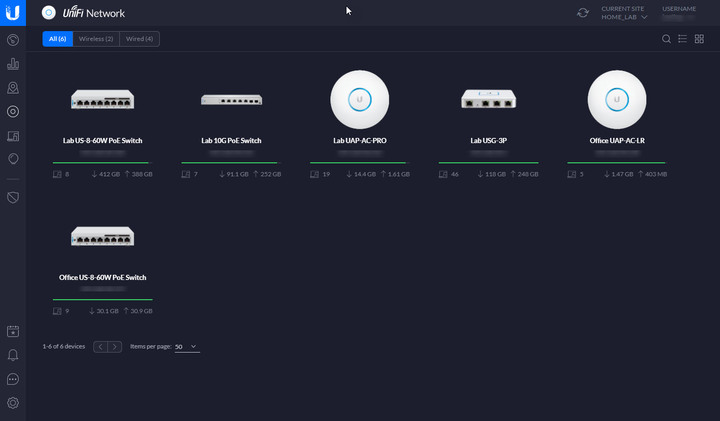Open the Office US-8-60W PoE Switch image
This screenshot has width=720, height=421.
[x=102, y=236]
